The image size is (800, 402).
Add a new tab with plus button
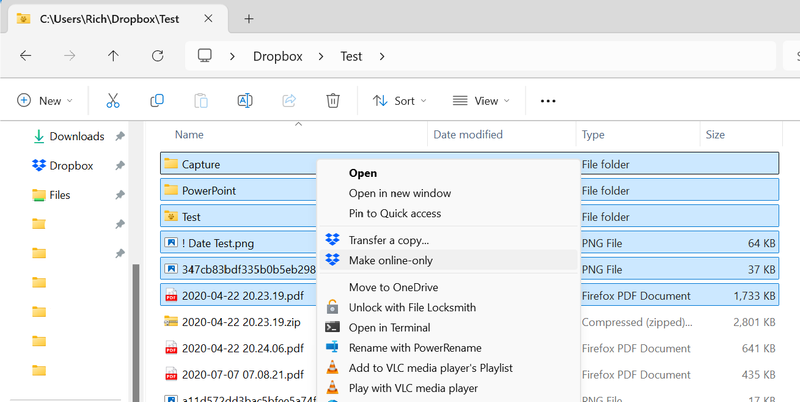pos(249,18)
